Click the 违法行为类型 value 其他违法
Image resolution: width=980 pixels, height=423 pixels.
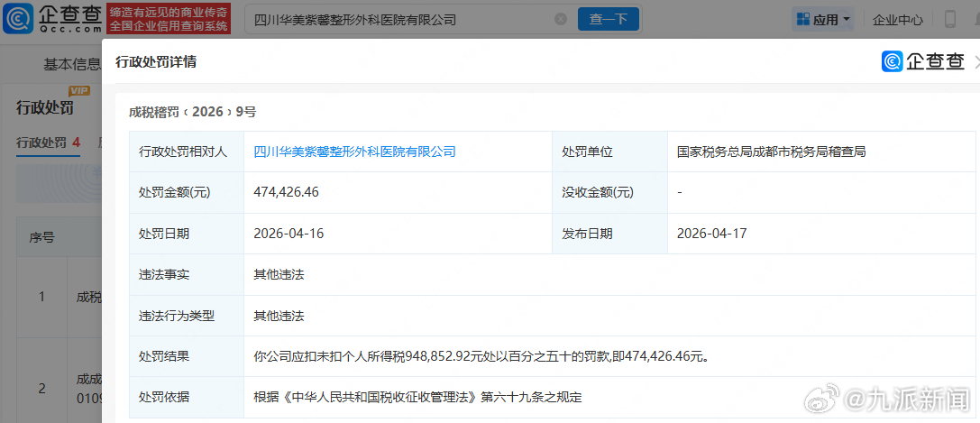pos(279,316)
